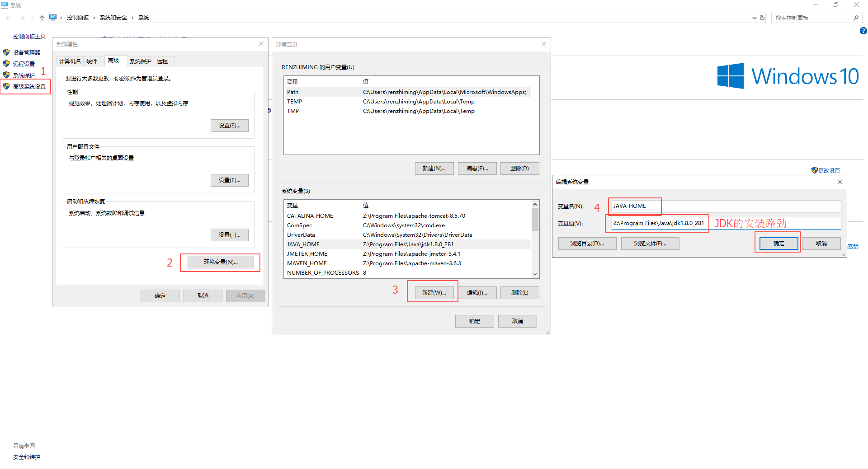Select the DriverData system variable
This screenshot has height=469, width=868.
tap(408, 235)
